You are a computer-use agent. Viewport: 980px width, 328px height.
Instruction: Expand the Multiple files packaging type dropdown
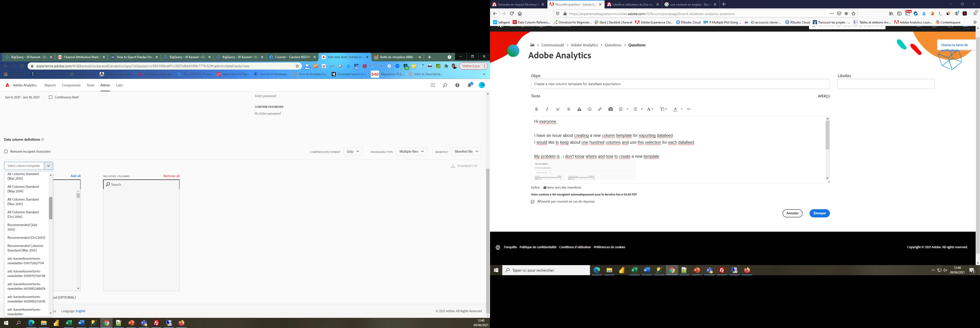pyautogui.click(x=411, y=152)
